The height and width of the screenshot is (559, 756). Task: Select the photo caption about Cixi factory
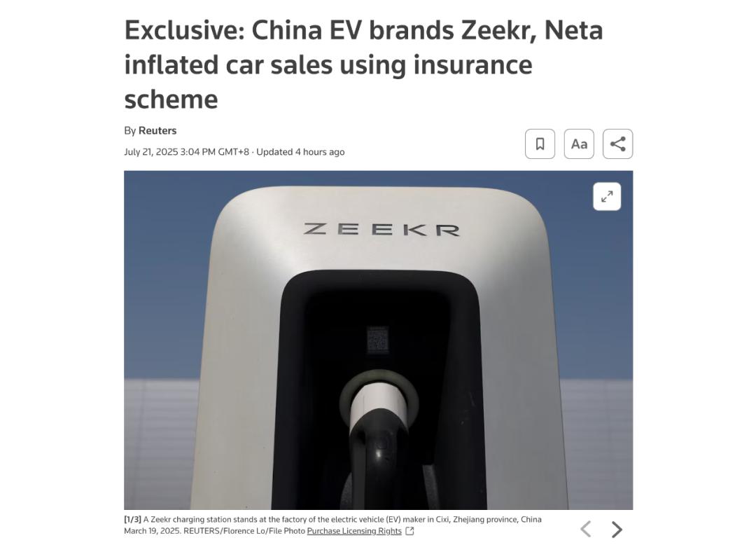(332, 525)
